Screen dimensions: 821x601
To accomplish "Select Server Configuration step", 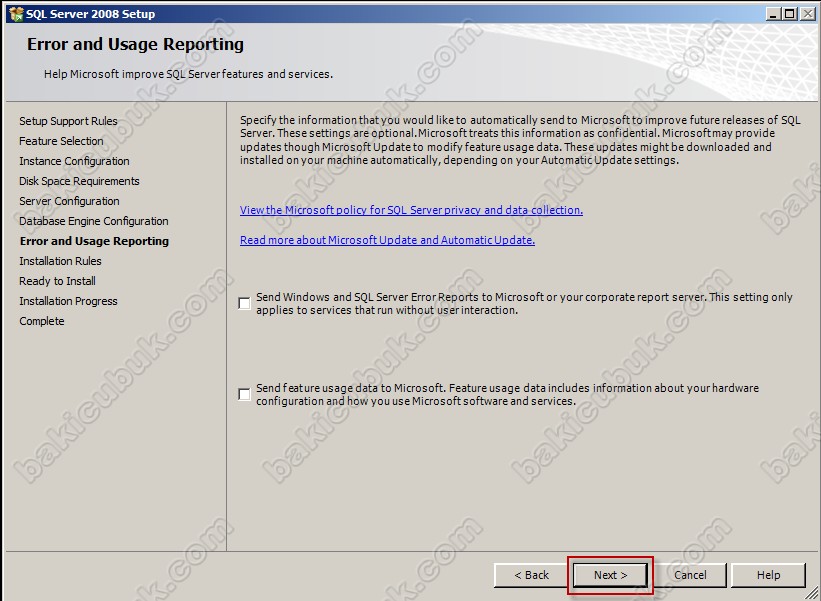I will pyautogui.click(x=69, y=201).
